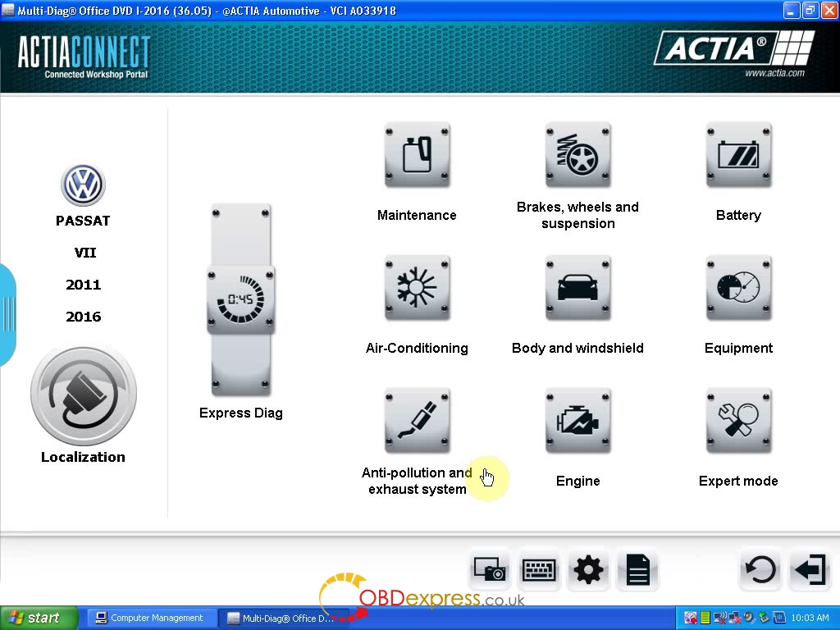
Task: Click the exit door arrow icon
Action: coord(810,569)
